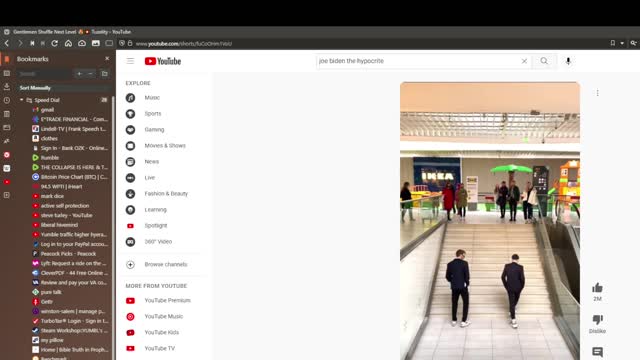Image resolution: width=640 pixels, height=360 pixels.
Task: Create a new bookmark folder
Action: click(x=104, y=74)
